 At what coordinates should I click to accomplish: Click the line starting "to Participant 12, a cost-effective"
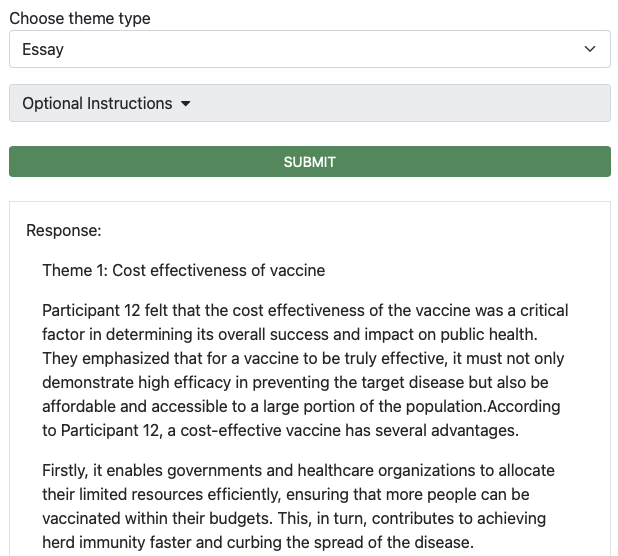[x=280, y=430]
